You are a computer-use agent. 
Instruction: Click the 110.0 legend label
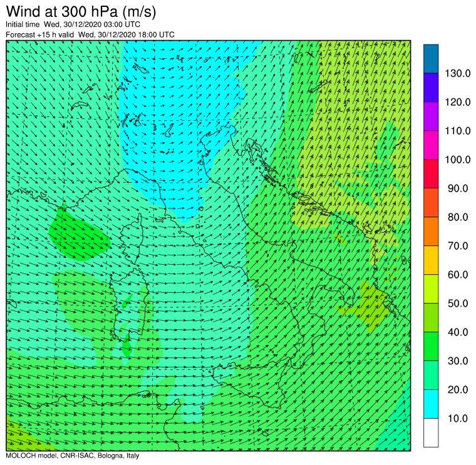pyautogui.click(x=457, y=131)
